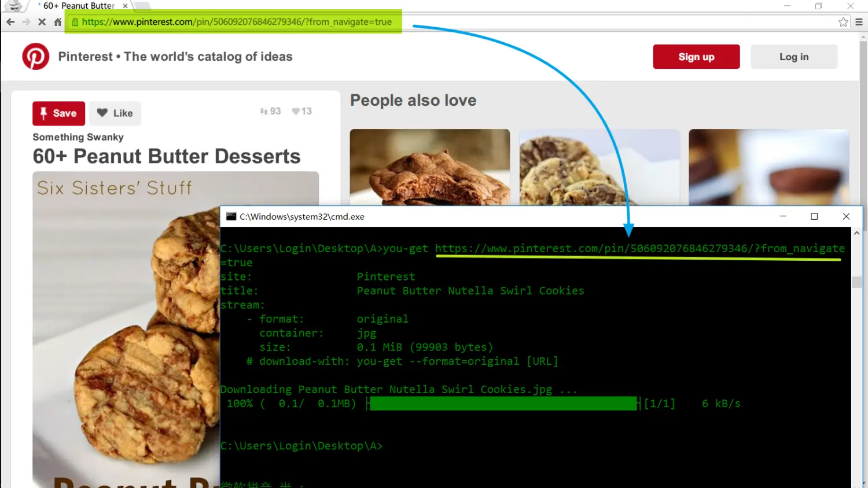
Task: Click the cmd scrollbar up arrow
Action: pyautogui.click(x=856, y=233)
